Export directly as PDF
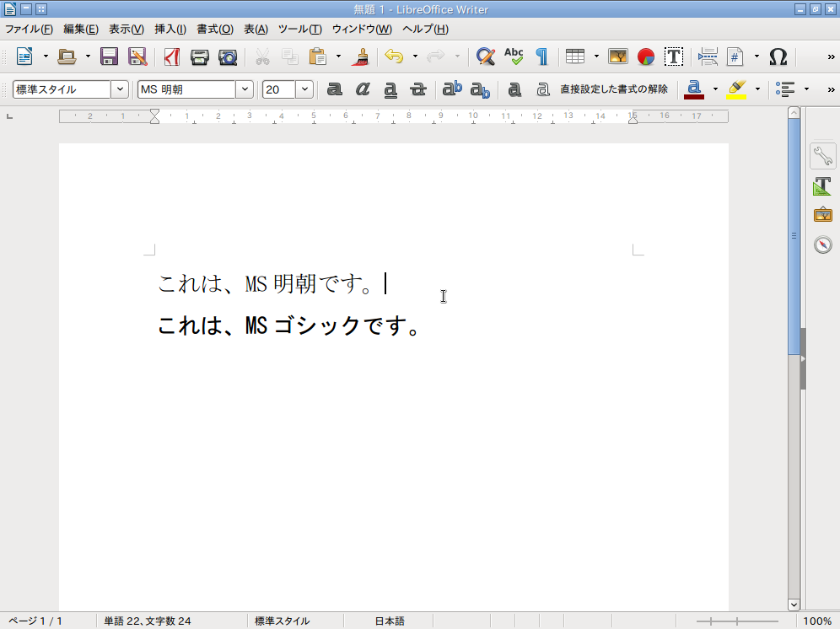 coord(172,56)
